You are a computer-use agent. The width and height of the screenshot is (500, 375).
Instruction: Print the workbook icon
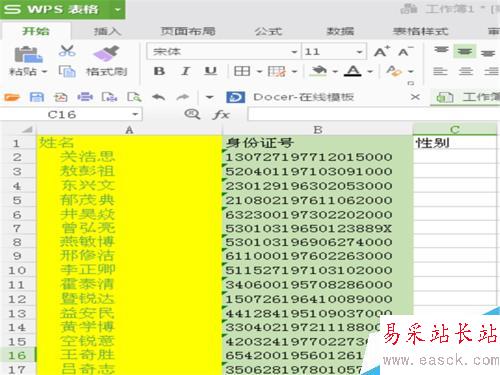(85, 97)
